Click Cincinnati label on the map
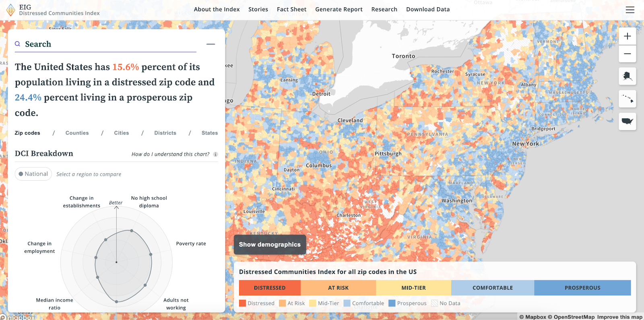 tap(283, 189)
